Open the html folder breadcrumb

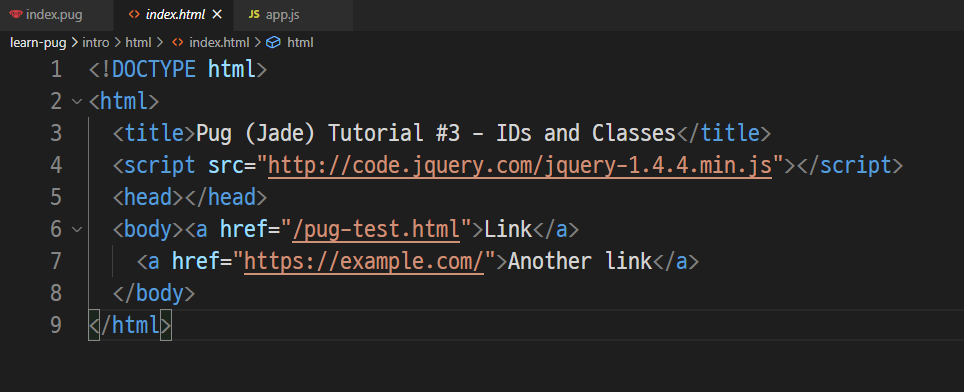point(138,42)
